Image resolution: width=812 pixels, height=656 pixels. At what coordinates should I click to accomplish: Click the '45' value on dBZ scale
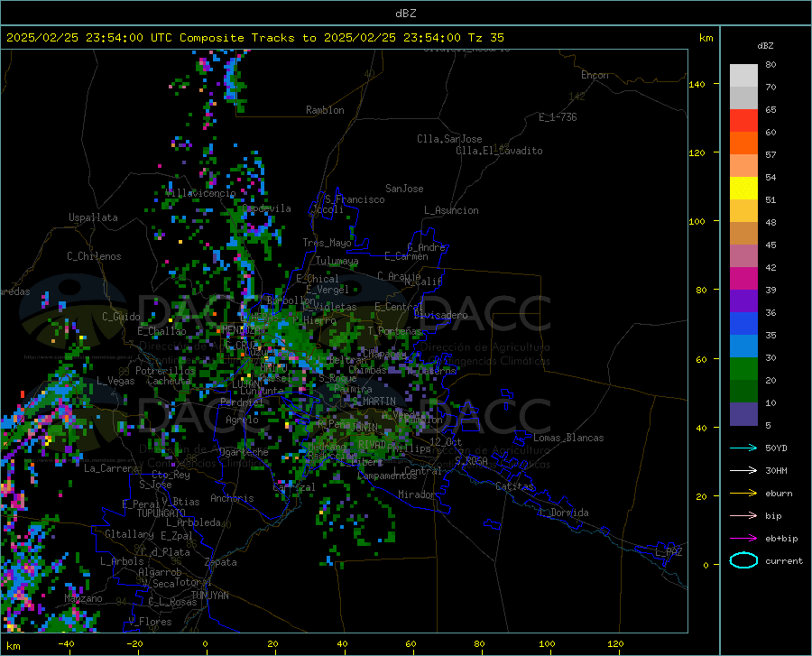point(770,245)
